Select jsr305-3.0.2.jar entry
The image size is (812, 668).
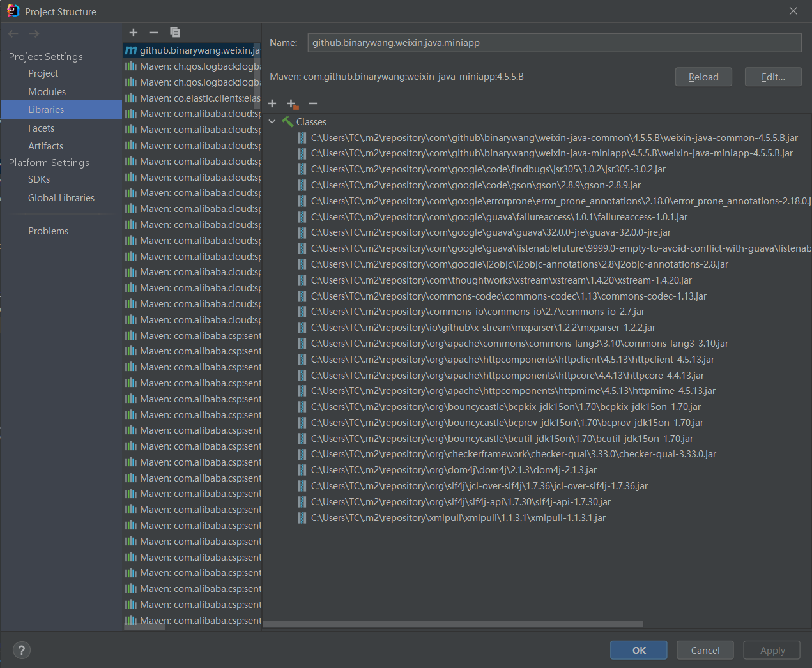482,169
